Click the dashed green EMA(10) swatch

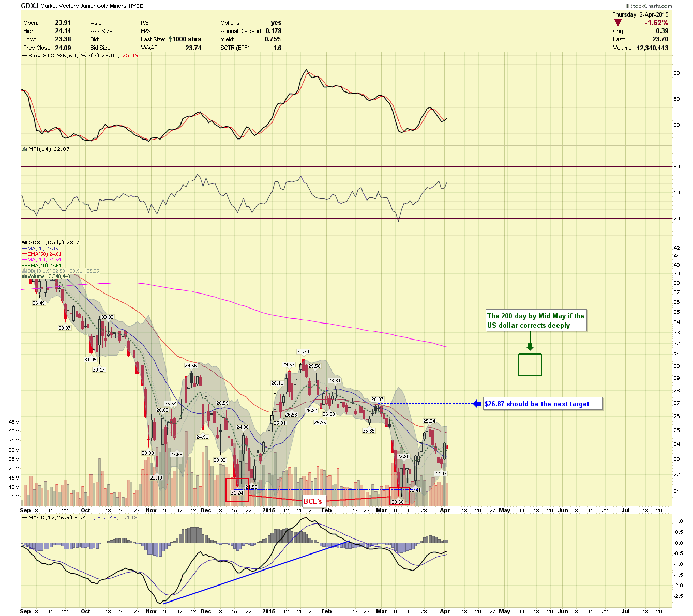click(24, 266)
